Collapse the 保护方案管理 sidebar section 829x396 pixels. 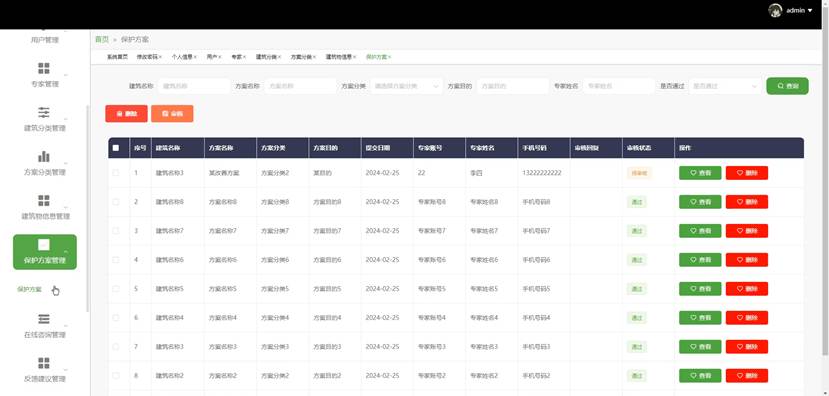[45, 252]
